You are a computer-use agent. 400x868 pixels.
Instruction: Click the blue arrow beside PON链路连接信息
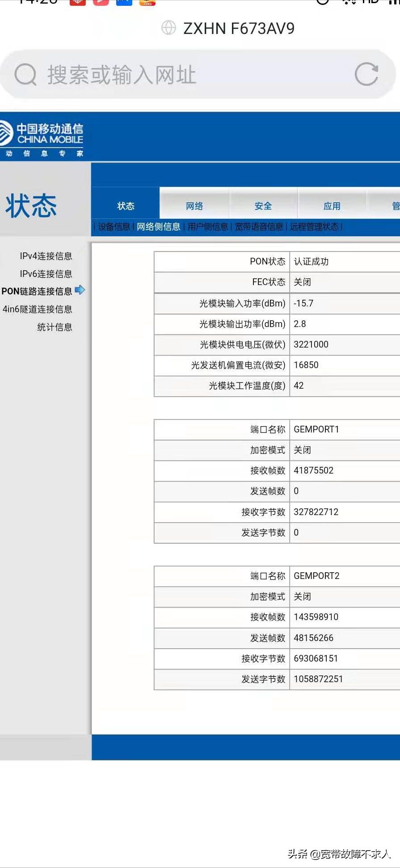[80, 290]
